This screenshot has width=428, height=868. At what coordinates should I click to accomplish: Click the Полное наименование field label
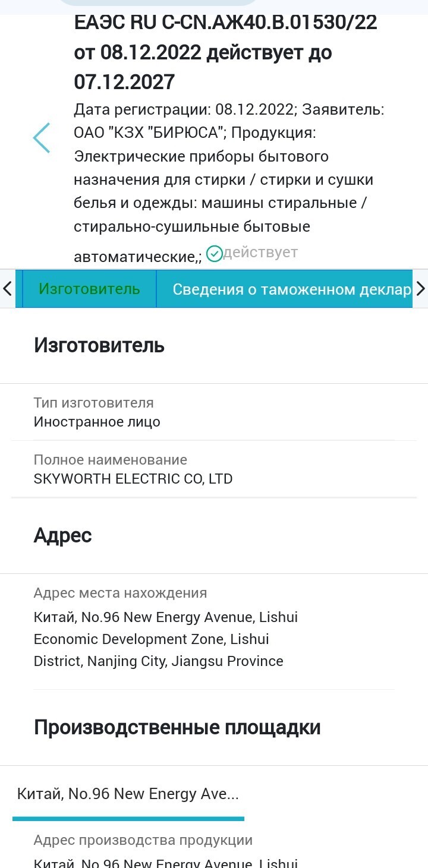coord(110,460)
